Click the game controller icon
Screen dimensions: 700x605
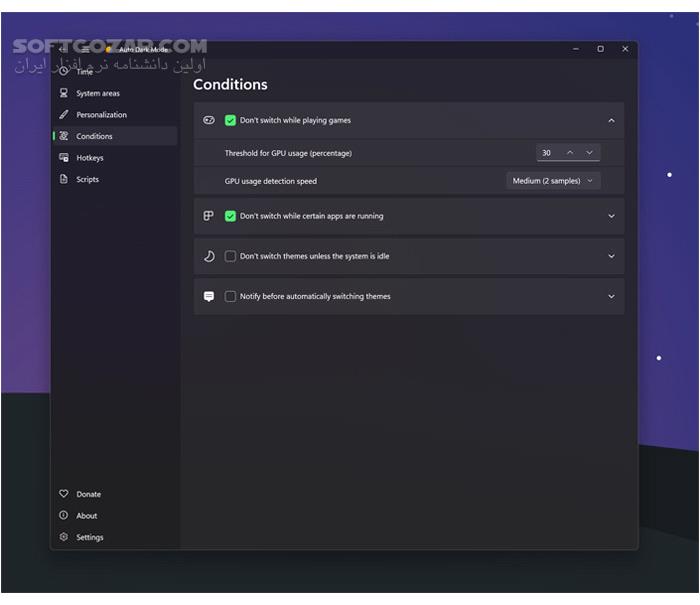(x=208, y=120)
